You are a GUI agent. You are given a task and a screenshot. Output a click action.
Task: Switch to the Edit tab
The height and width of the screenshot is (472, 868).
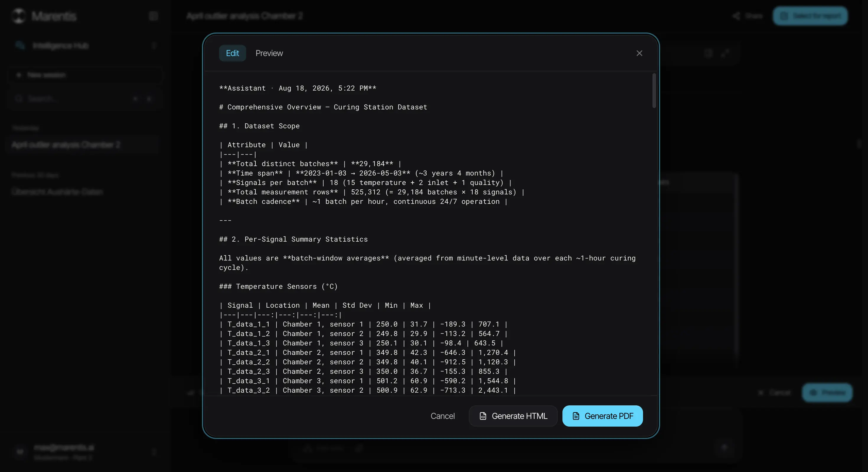[x=232, y=53]
